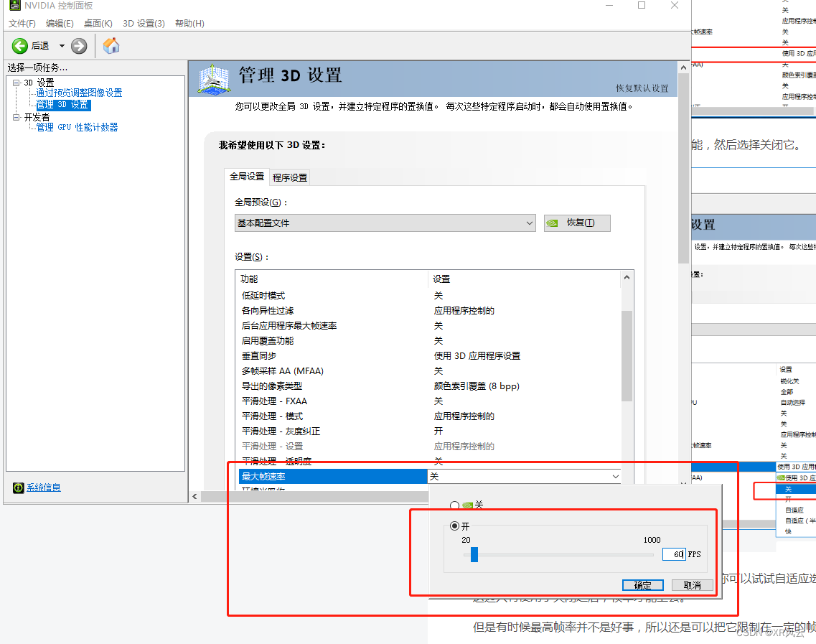Click the main panel scroll-up arrow
The image size is (816, 644).
pyautogui.click(x=683, y=67)
